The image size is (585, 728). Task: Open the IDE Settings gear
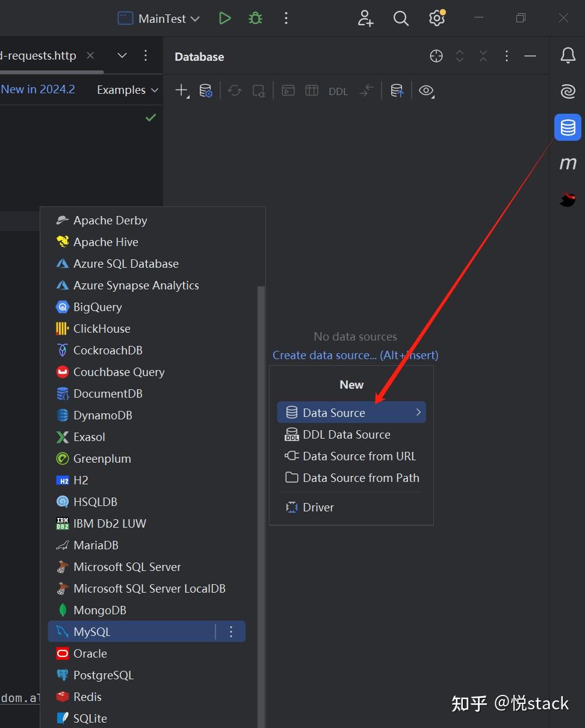point(436,18)
